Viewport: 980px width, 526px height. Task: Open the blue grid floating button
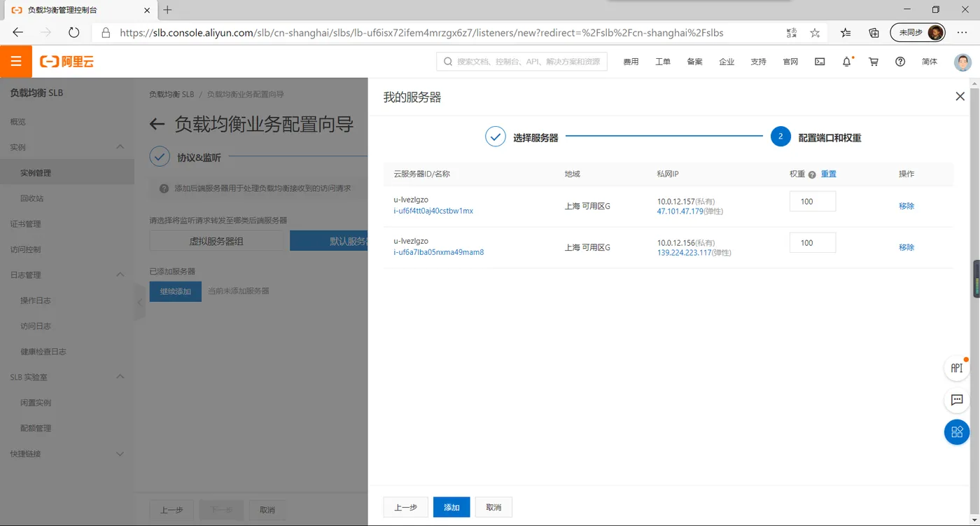coord(956,433)
